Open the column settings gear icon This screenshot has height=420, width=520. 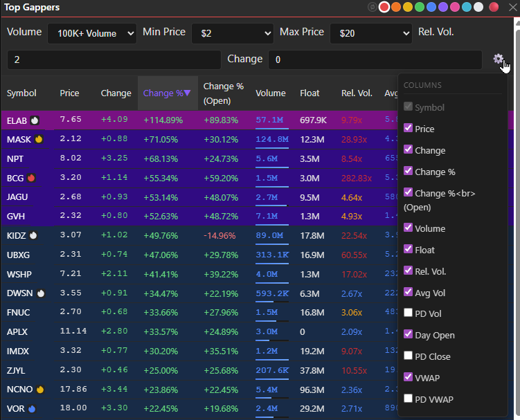coord(498,59)
